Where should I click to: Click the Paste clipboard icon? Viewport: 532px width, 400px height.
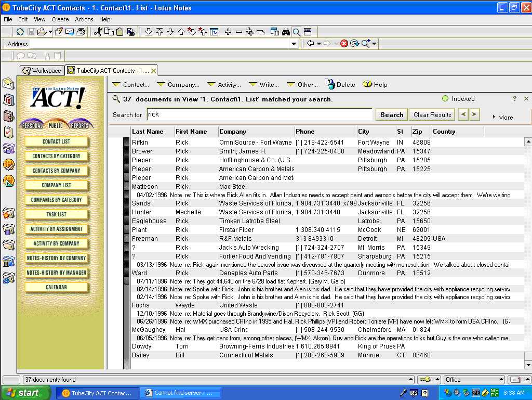[x=120, y=32]
